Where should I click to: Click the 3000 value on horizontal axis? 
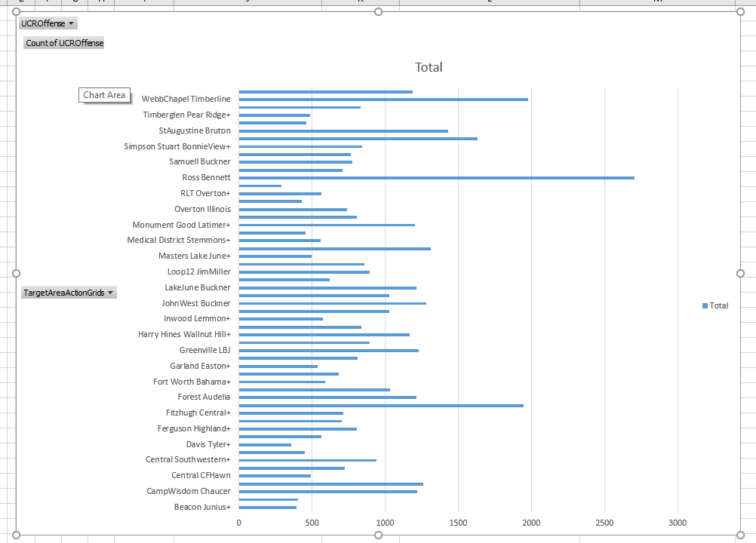pos(678,523)
